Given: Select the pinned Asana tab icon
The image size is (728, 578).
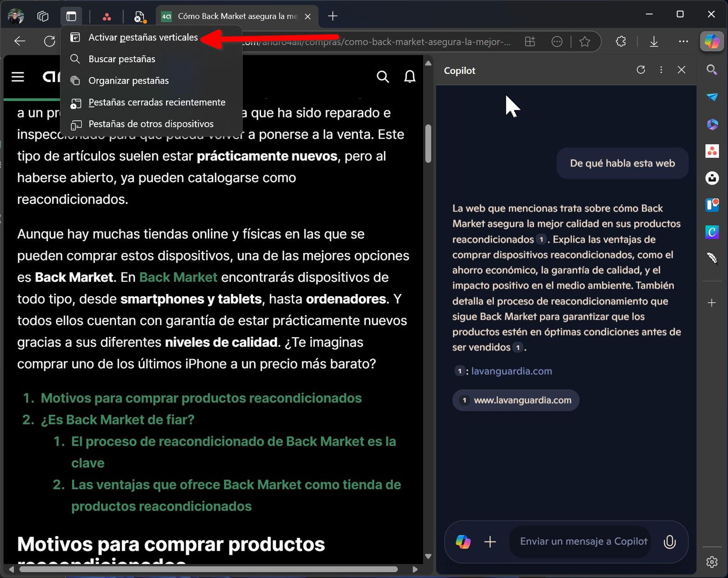Looking at the screenshot, I should (107, 17).
